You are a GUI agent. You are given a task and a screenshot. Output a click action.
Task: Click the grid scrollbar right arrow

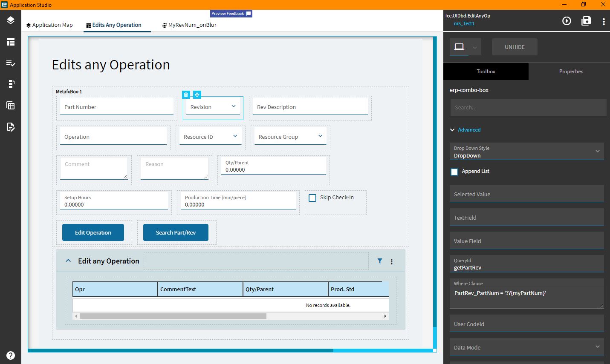[385, 316]
